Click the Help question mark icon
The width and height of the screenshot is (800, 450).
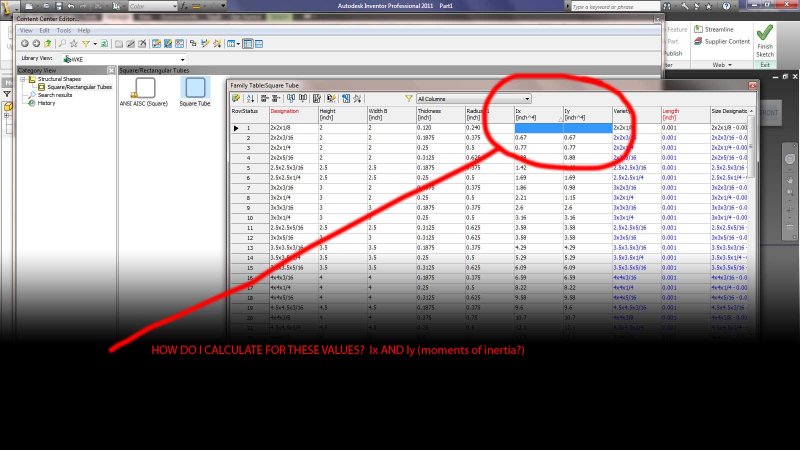tap(727, 6)
